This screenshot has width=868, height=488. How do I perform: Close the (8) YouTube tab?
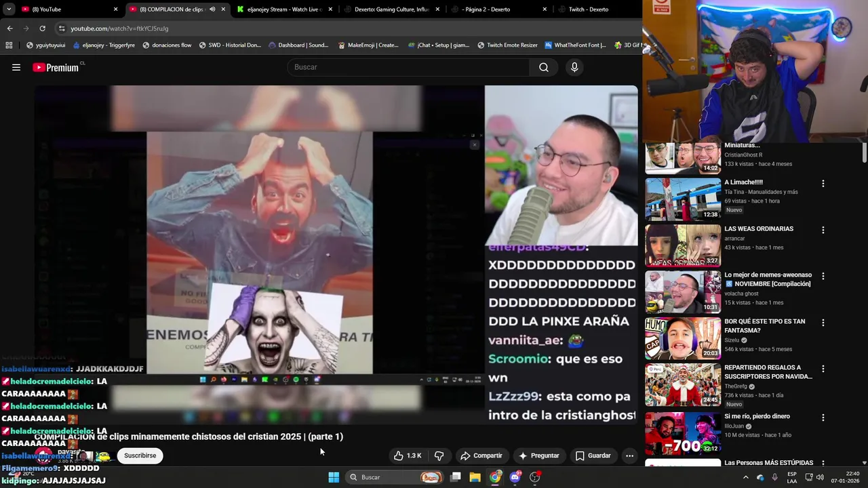(115, 9)
